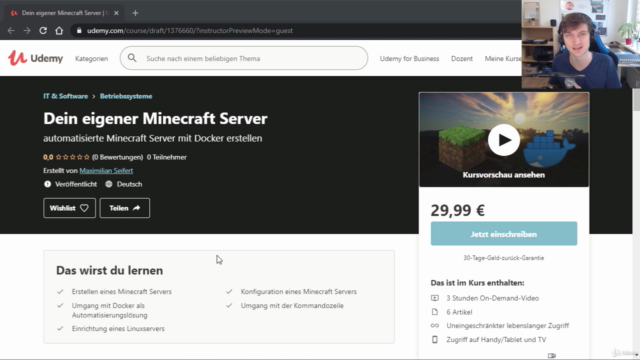The height and width of the screenshot is (360, 640).
Task: Click the document icon by 6 Artikel
Action: coord(435,312)
